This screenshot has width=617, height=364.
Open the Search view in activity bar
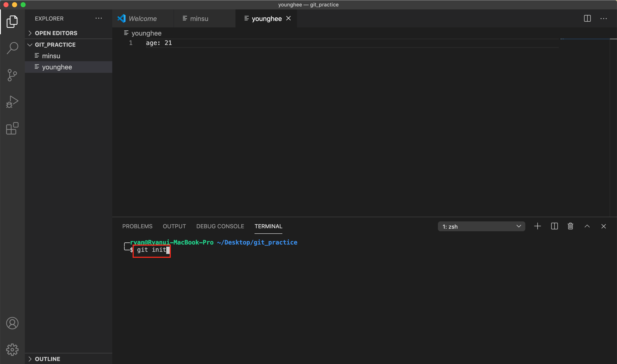point(12,48)
